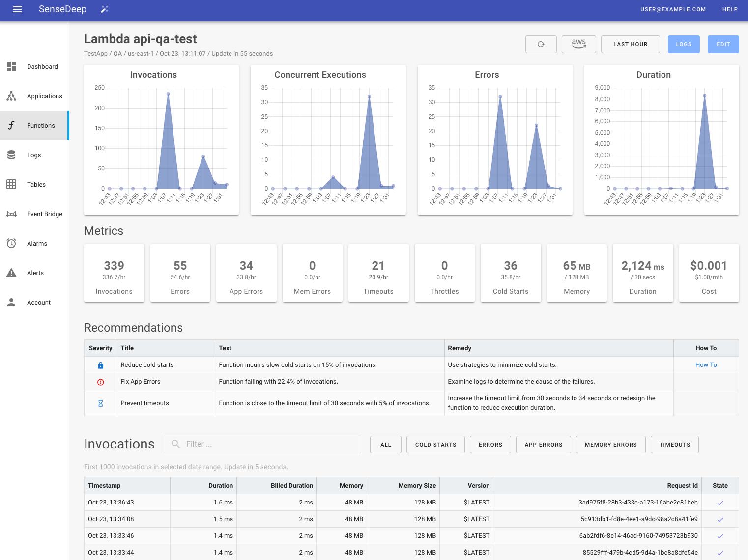Click the Functions sidebar icon
The height and width of the screenshot is (560, 748).
coord(11,125)
